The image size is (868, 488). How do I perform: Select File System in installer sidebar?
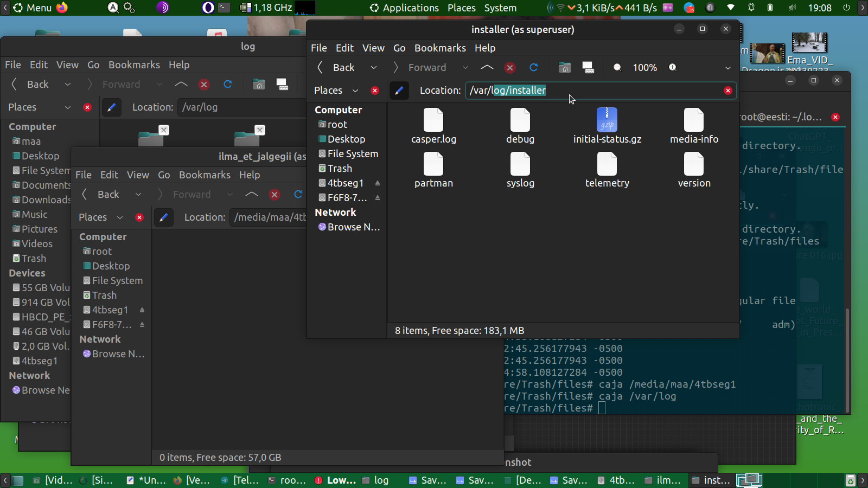pyautogui.click(x=353, y=154)
